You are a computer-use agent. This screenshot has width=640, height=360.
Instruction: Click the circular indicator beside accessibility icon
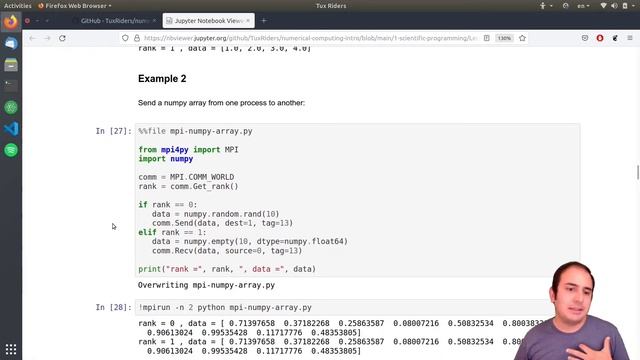click(x=565, y=6)
